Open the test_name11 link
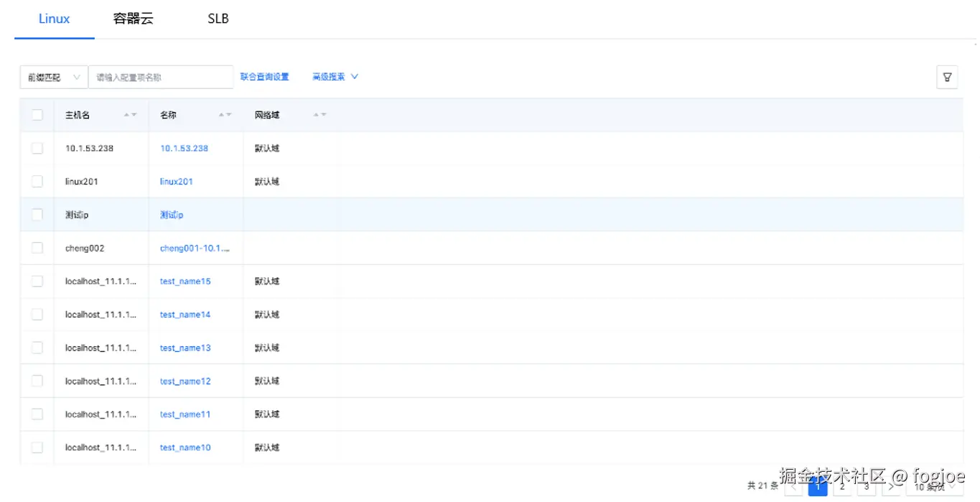 pyautogui.click(x=185, y=414)
